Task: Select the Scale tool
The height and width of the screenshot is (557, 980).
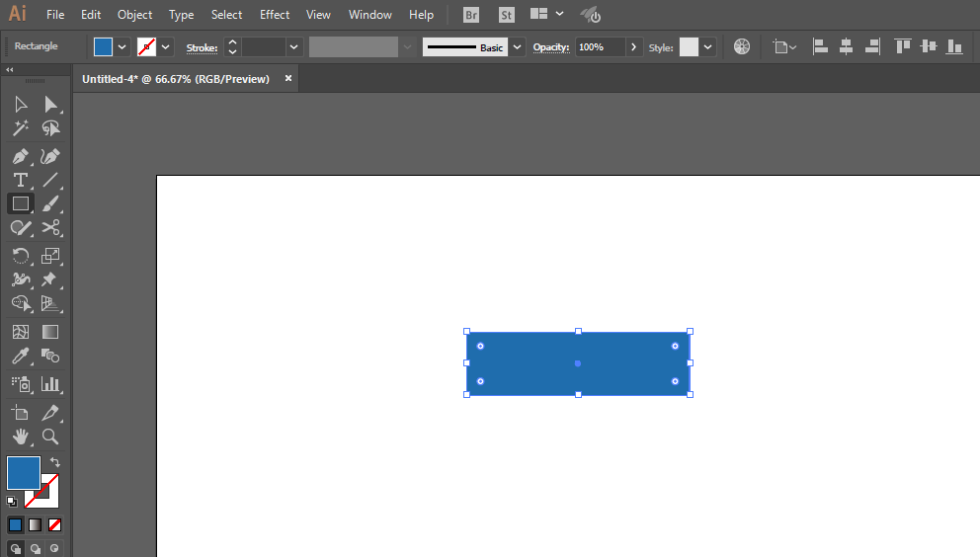Action: point(50,256)
